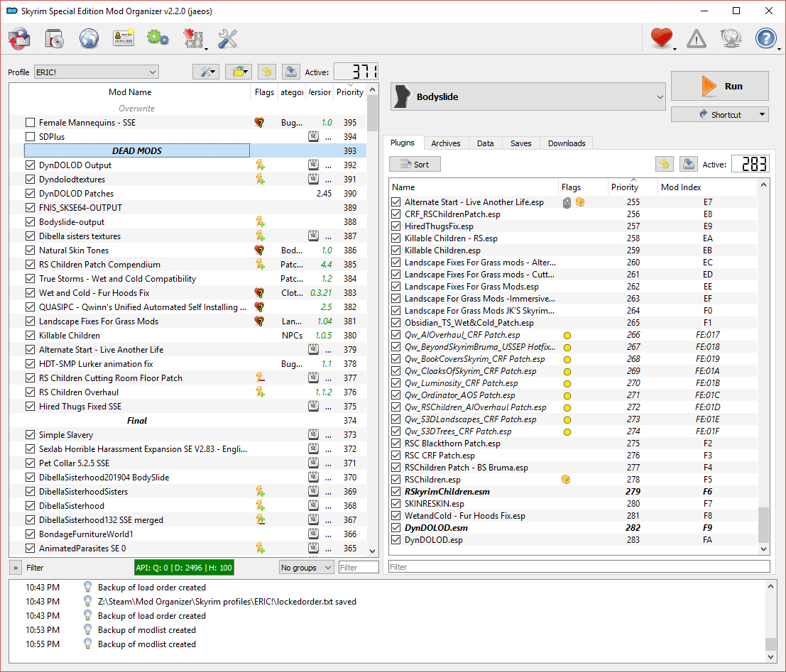Click plugin Flags column header
786x672 pixels.
pos(583,187)
